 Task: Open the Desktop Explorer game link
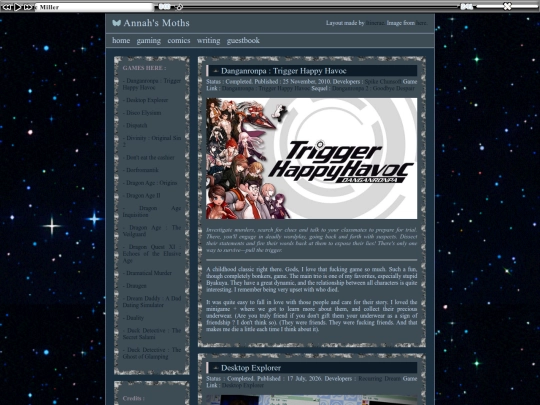tap(243, 385)
